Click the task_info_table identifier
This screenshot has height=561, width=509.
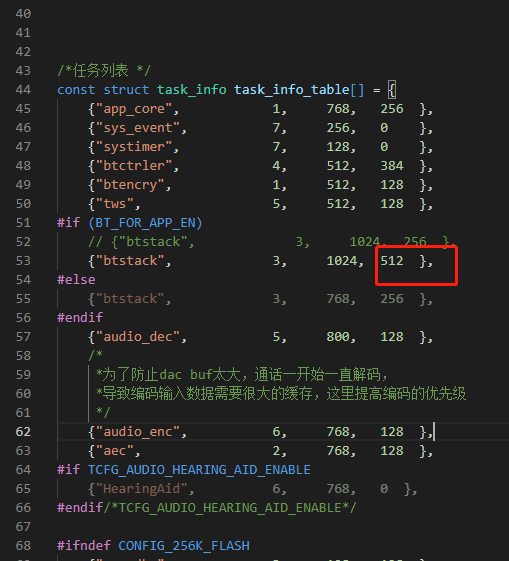pos(292,89)
